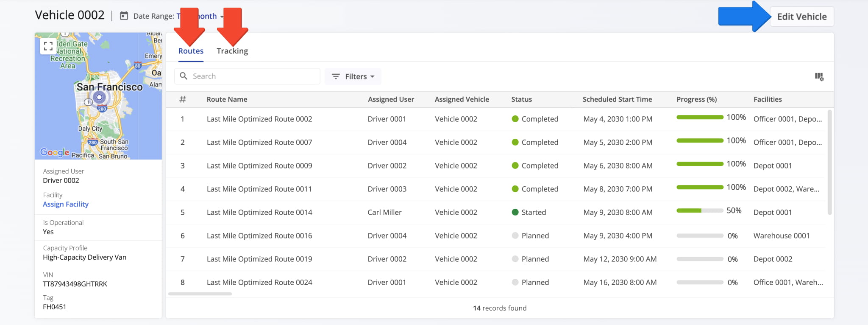Open the column settings icon

[x=819, y=77]
